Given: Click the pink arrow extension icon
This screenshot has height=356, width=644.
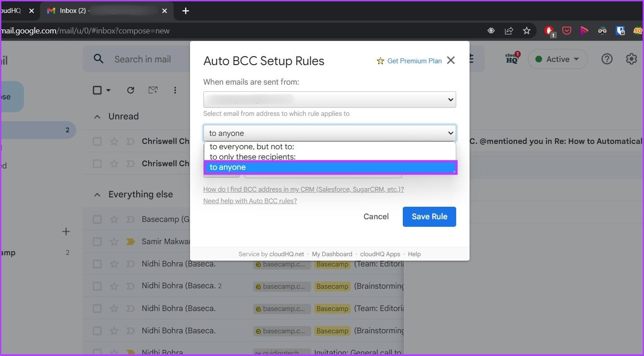Looking at the screenshot, I should point(584,31).
